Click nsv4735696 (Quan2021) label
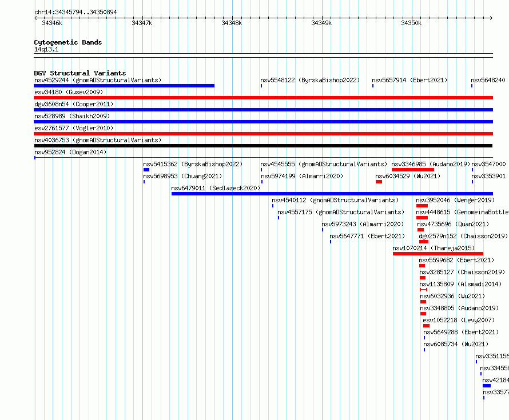 (x=453, y=224)
